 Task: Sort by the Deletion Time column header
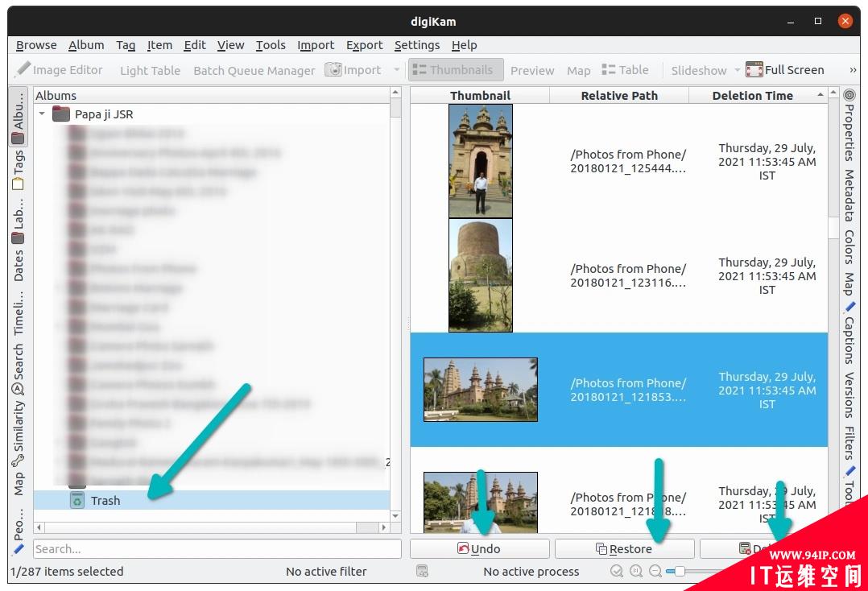pyautogui.click(x=758, y=96)
